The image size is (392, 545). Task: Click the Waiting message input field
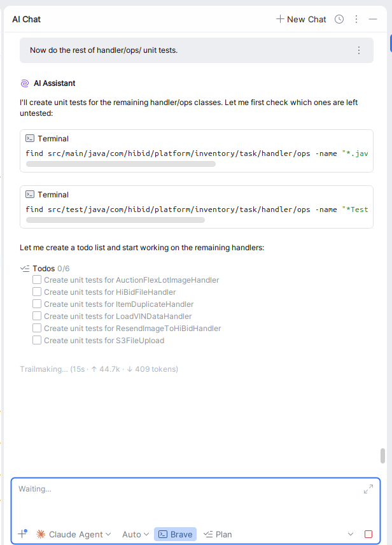pyautogui.click(x=185, y=503)
